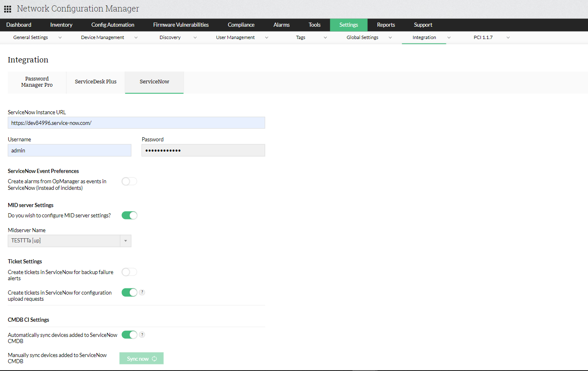Open the Global Settings dropdown
The height and width of the screenshot is (371, 588).
389,37
